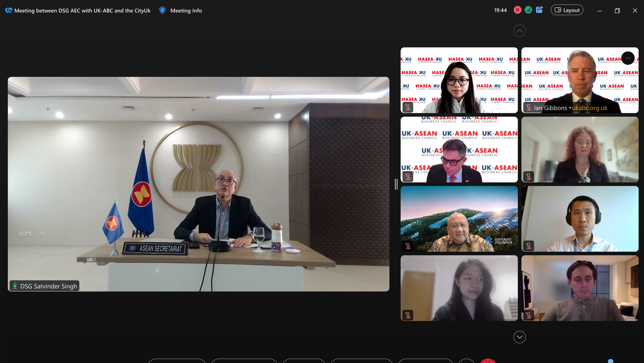Click the vertical divider handle between video panels

click(396, 184)
